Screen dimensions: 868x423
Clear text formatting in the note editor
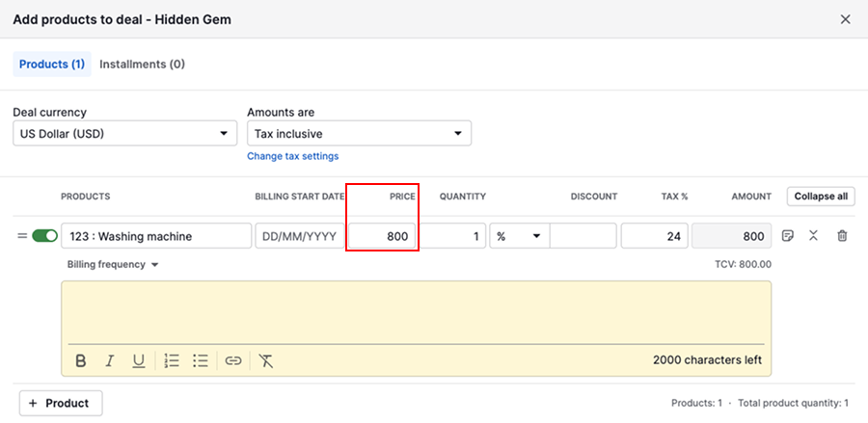(267, 360)
